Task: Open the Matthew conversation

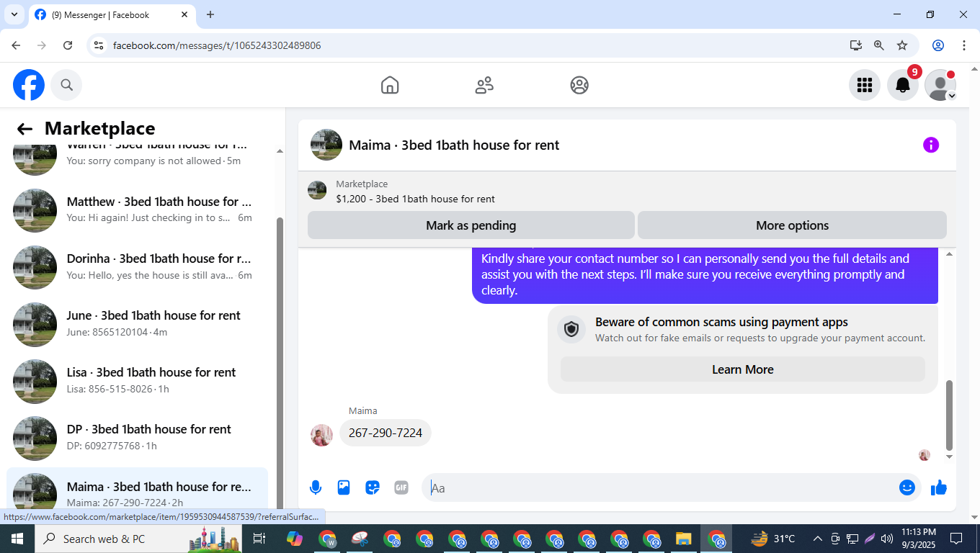Action: 137,210
